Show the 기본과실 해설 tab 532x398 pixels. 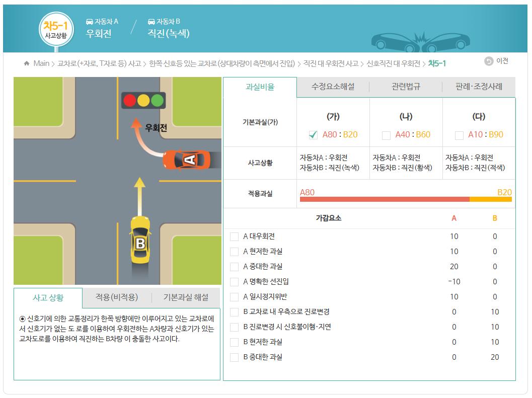pos(186,297)
